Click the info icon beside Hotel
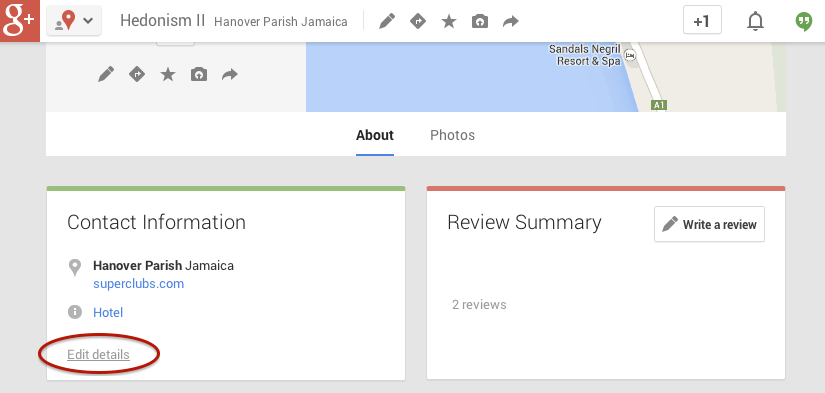 point(75,312)
